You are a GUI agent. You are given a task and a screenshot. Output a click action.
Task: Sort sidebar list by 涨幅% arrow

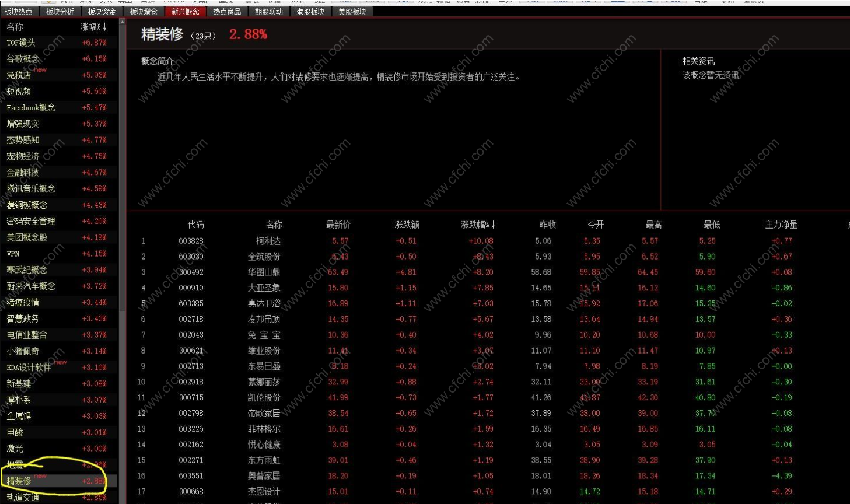(104, 27)
